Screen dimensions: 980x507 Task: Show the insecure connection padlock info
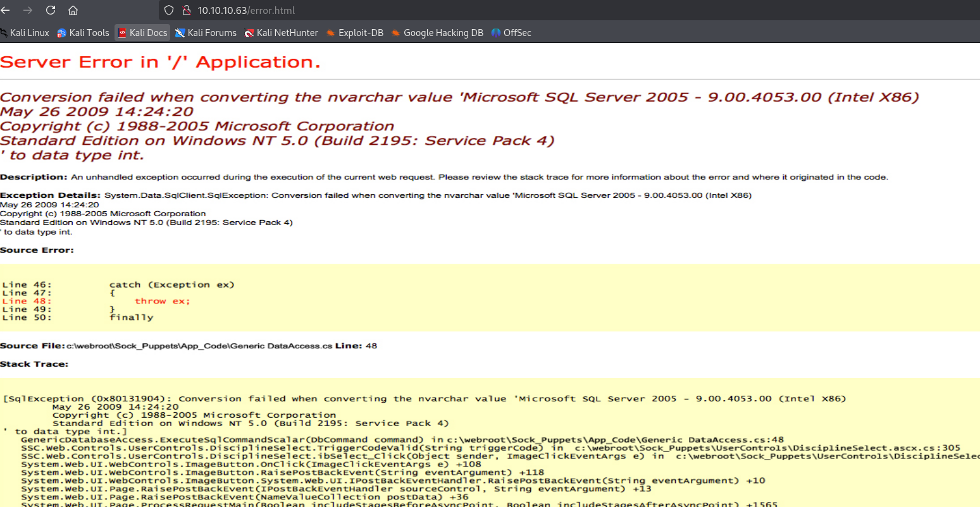tap(186, 10)
